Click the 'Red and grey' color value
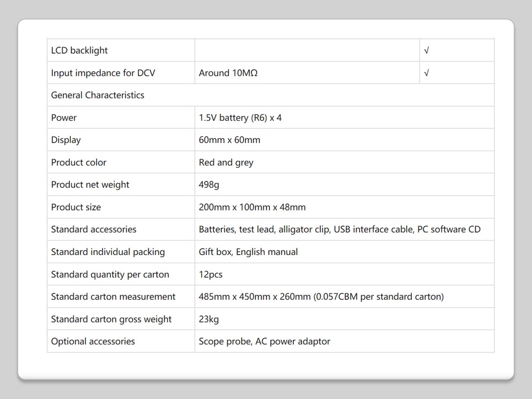This screenshot has width=532, height=399. (x=226, y=162)
